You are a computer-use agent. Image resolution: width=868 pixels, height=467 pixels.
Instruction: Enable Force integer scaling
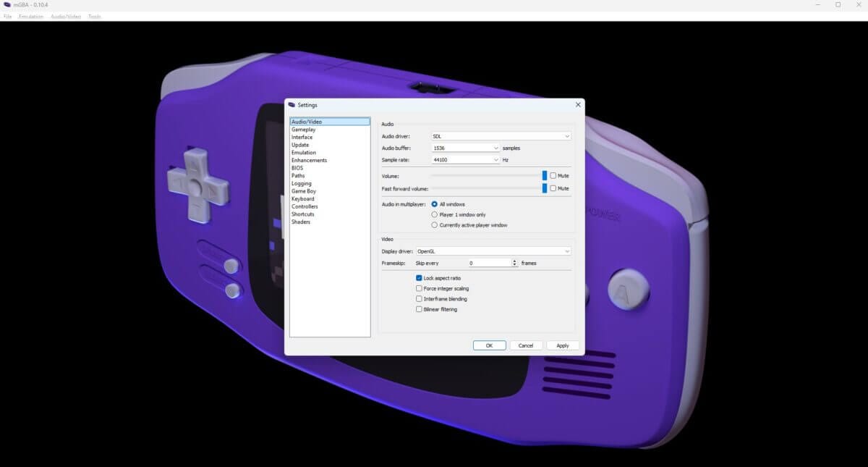(419, 288)
